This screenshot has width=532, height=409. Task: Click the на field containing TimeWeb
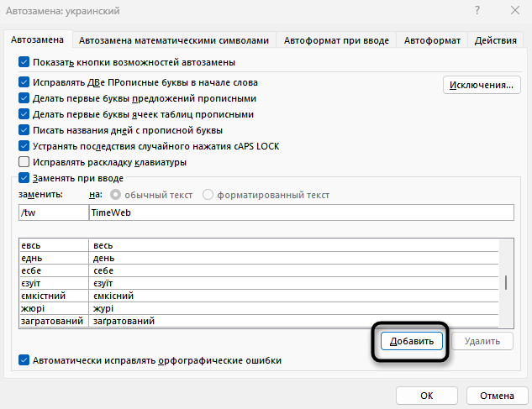click(x=301, y=212)
